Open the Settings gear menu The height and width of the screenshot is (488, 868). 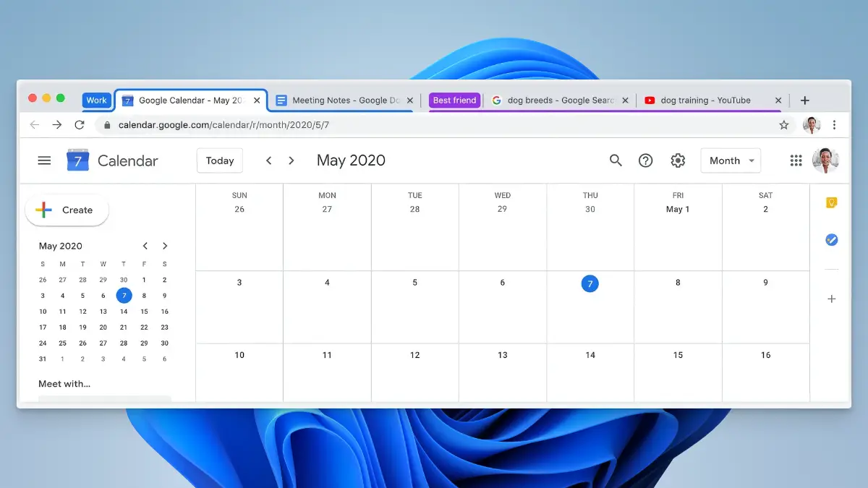tap(678, 160)
